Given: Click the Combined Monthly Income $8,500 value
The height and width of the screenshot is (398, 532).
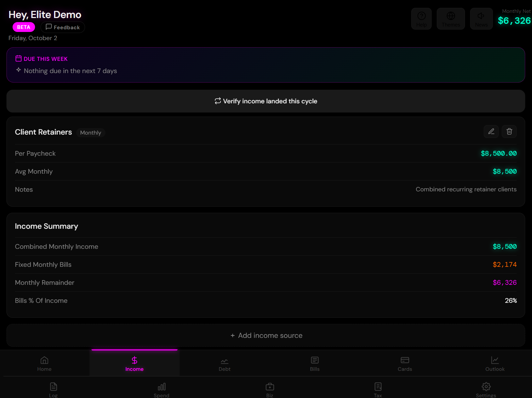Looking at the screenshot, I should [505, 246].
